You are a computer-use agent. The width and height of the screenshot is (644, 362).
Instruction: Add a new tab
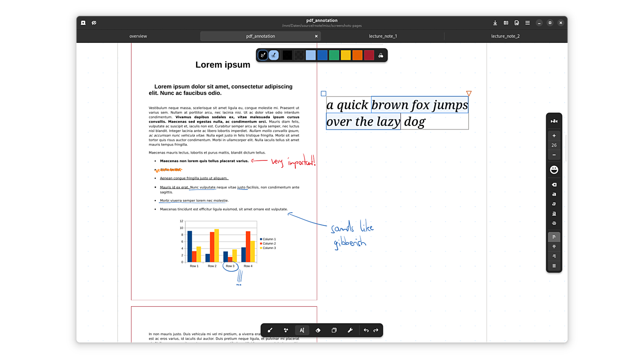83,23
